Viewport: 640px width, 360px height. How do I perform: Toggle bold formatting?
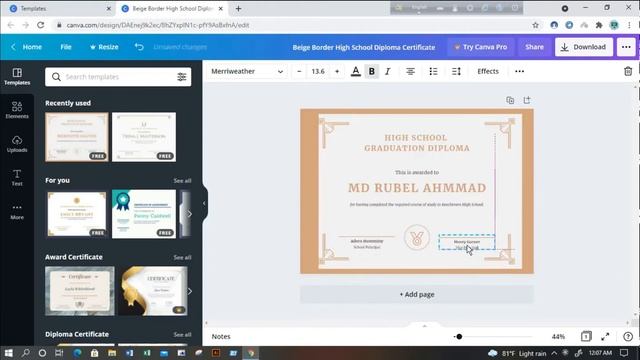[371, 71]
